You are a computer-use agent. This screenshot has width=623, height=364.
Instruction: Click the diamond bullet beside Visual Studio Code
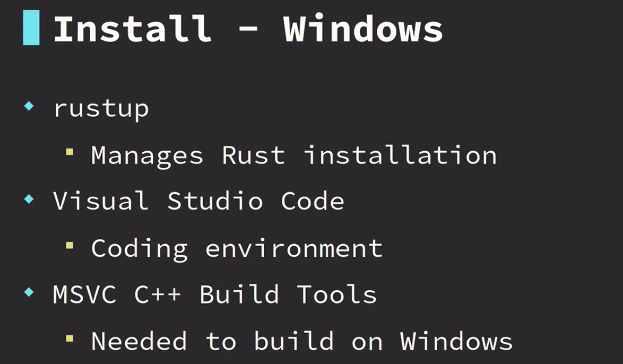(29, 200)
